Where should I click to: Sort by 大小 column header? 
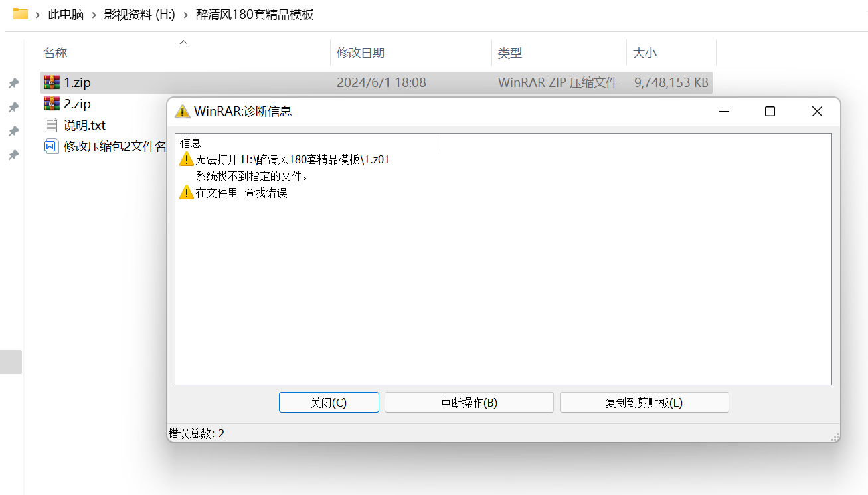[x=644, y=53]
